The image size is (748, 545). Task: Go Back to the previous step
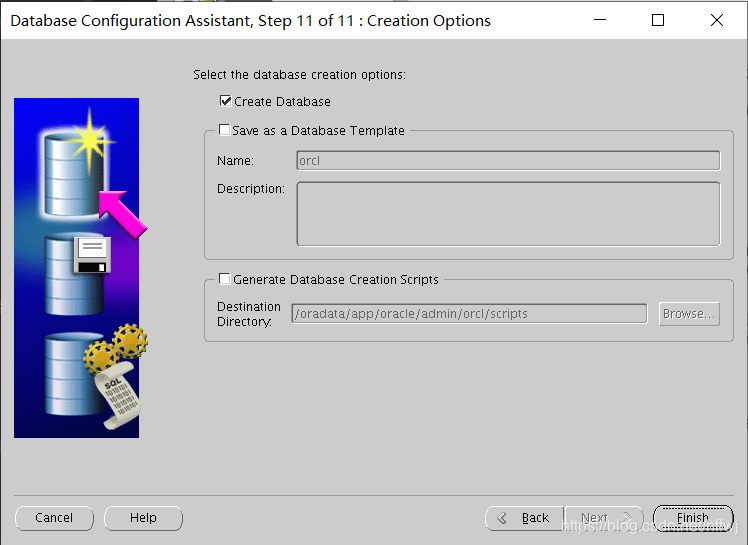[524, 518]
